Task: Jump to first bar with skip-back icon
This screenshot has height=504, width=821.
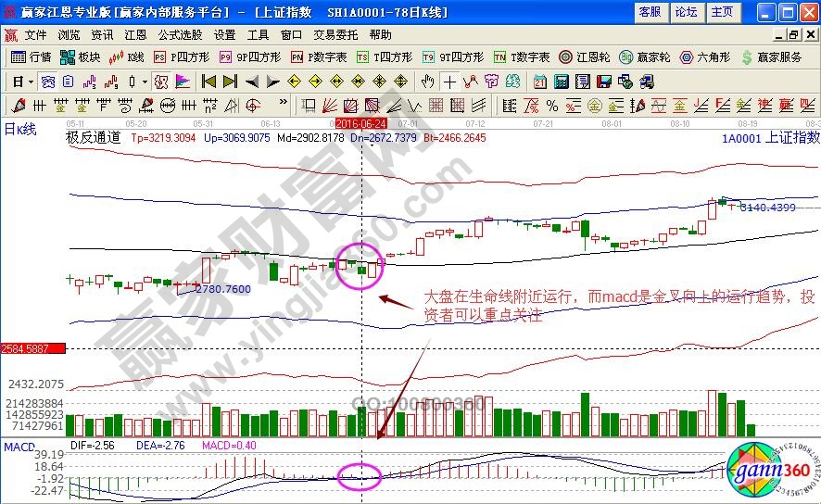Action: point(208,82)
